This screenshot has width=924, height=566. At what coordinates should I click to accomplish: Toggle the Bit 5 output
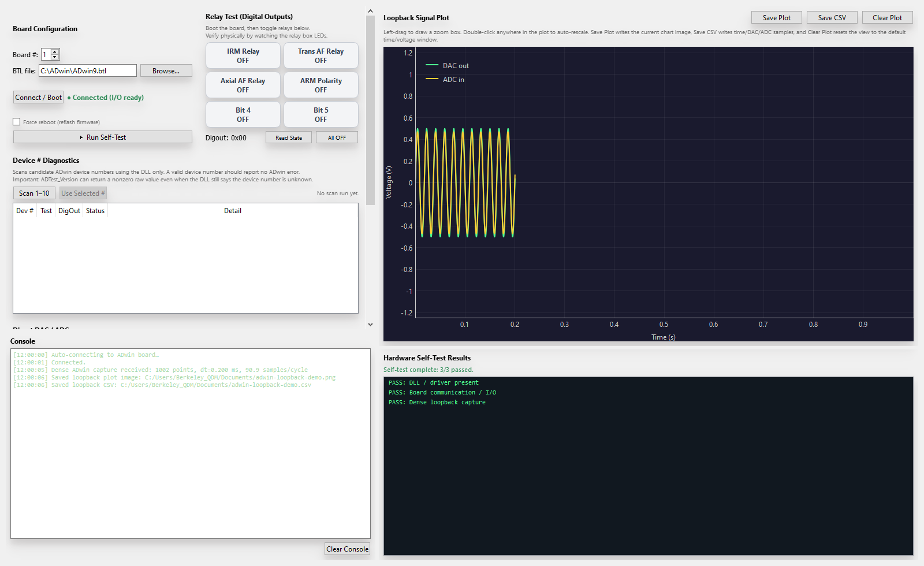(321, 114)
